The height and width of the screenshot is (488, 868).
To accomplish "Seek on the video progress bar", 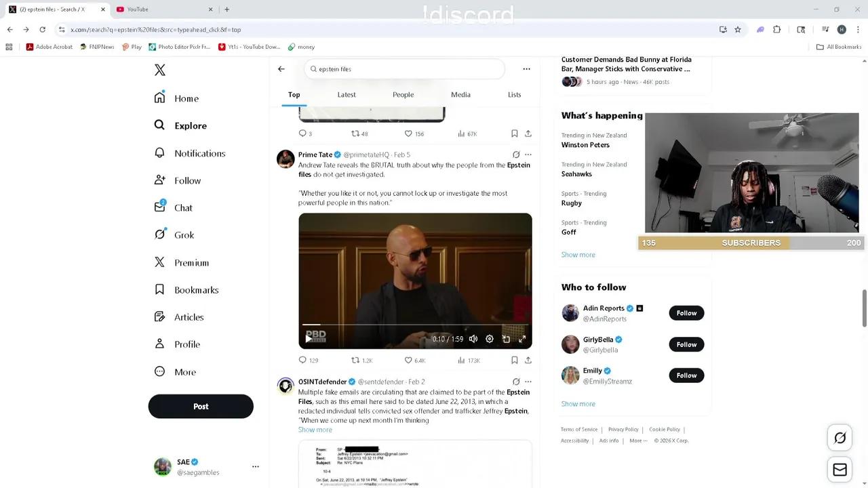I will point(415,325).
